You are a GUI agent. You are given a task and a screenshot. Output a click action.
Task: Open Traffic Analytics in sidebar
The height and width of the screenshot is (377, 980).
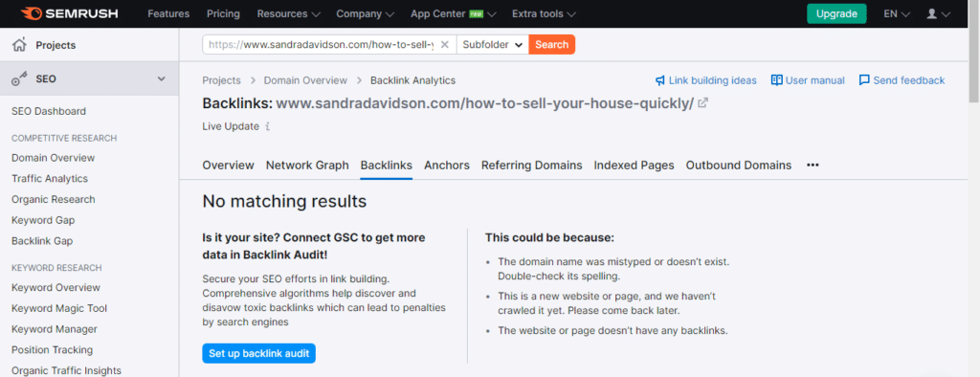coord(50,178)
